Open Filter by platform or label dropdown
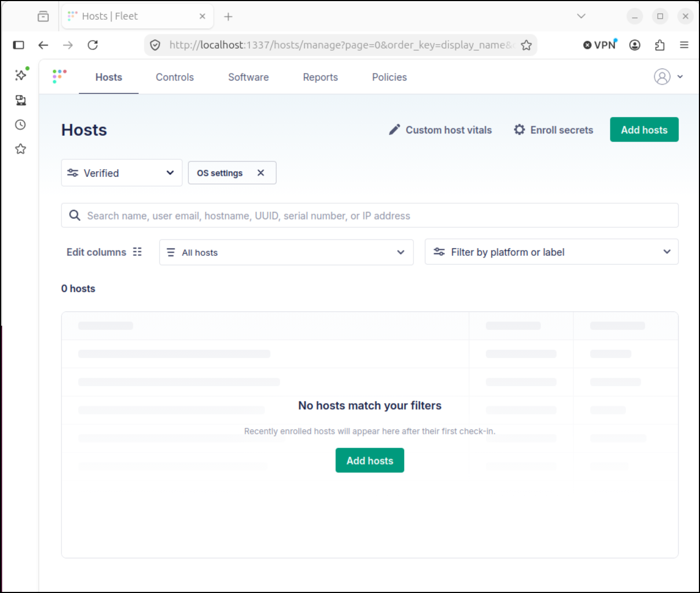This screenshot has width=700, height=593. click(x=551, y=252)
